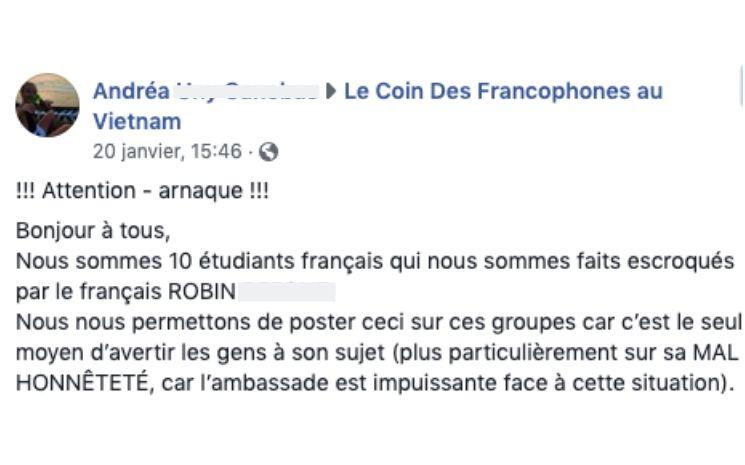
Task: Click the Attention - arnaque headline text
Action: [x=142, y=191]
